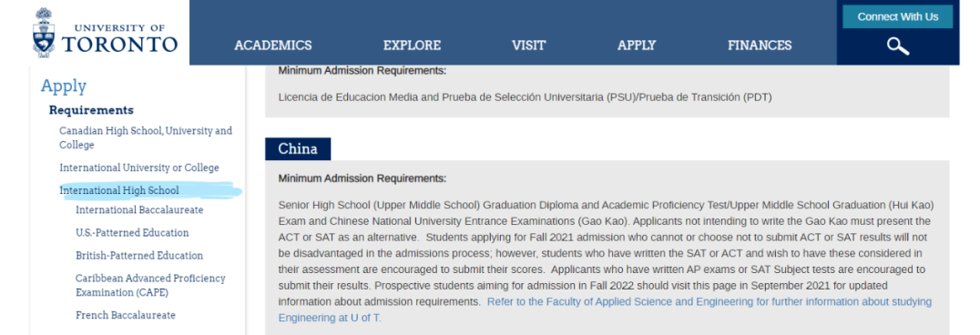The image size is (980, 335).
Task: Open British-Patterned Education page
Action: coord(139,255)
